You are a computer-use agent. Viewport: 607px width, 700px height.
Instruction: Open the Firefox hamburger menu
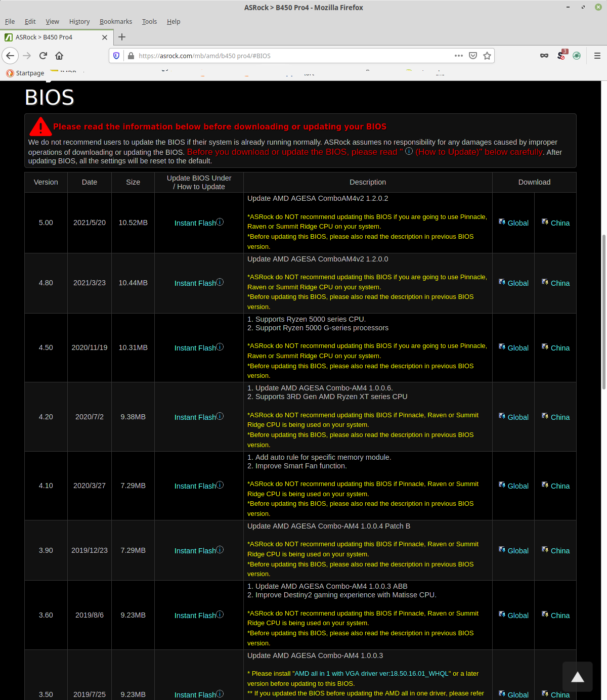(x=597, y=56)
